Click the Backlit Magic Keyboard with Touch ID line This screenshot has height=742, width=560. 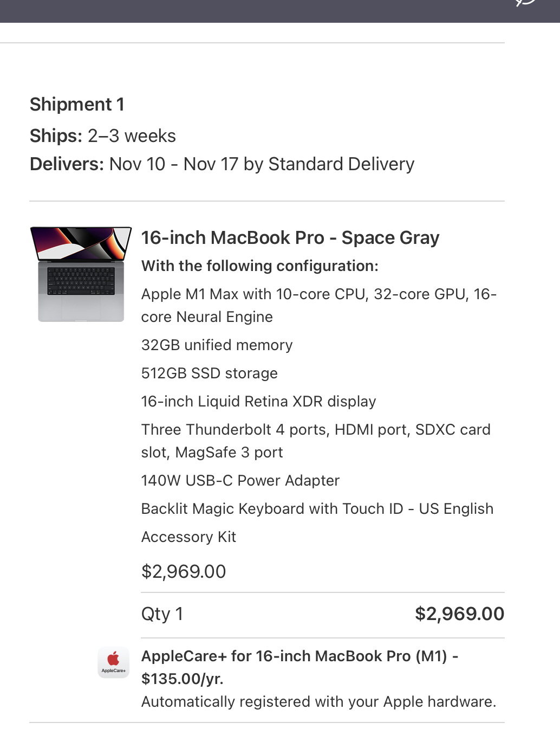coord(317,509)
